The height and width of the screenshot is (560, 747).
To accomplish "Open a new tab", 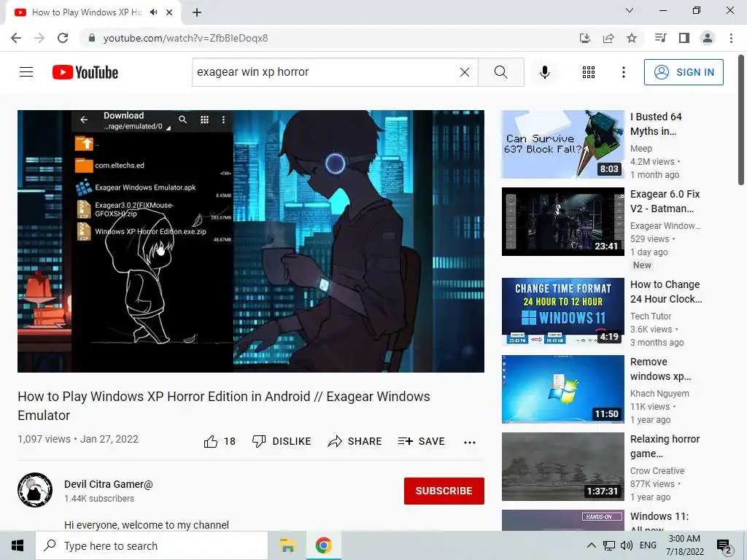I will [x=197, y=12].
